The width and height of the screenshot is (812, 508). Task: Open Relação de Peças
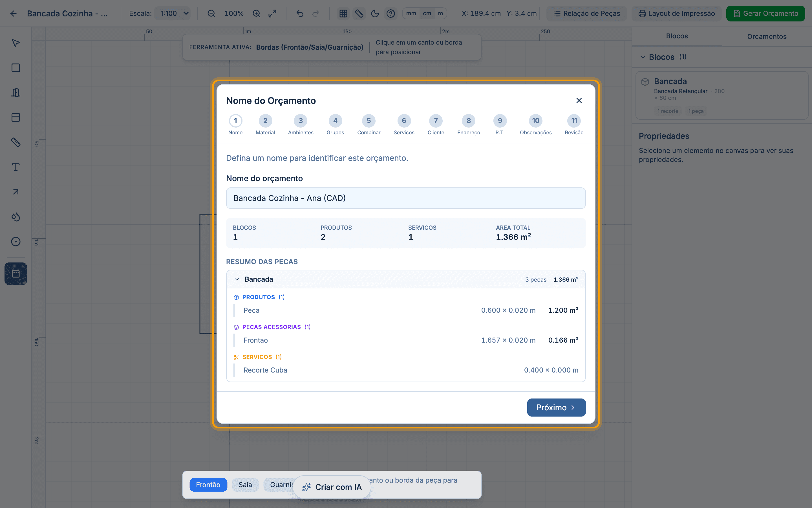(586, 14)
